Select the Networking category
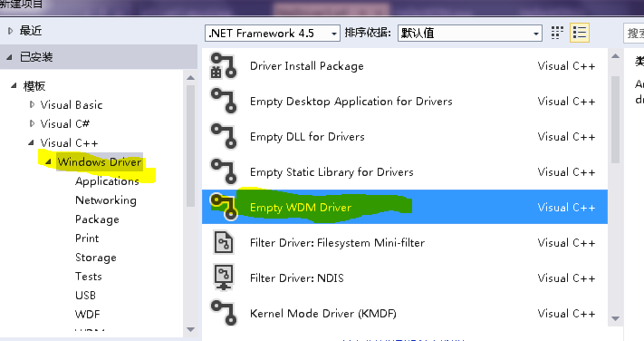This screenshot has width=644, height=341. click(x=106, y=200)
